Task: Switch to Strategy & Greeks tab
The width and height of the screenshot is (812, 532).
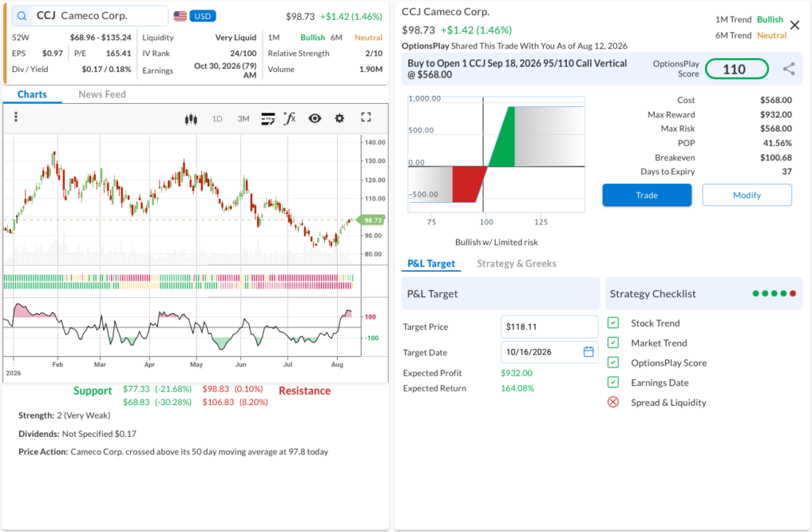Action: tap(516, 264)
